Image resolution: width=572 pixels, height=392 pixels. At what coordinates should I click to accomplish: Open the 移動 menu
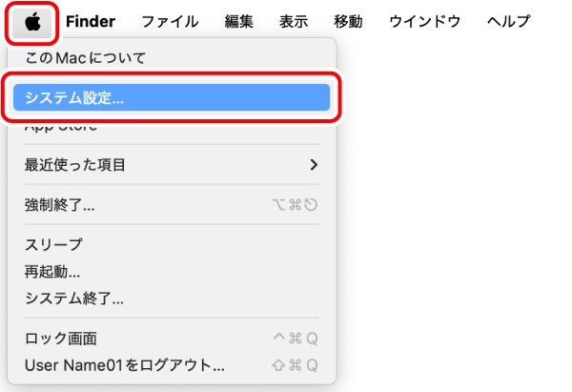click(348, 22)
